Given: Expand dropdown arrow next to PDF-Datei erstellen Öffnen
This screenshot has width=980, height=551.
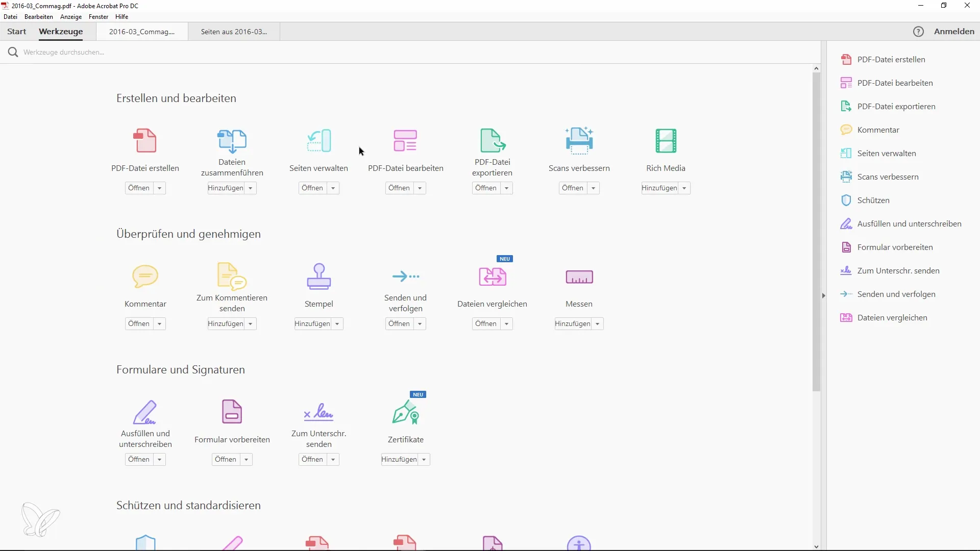Looking at the screenshot, I should (159, 188).
